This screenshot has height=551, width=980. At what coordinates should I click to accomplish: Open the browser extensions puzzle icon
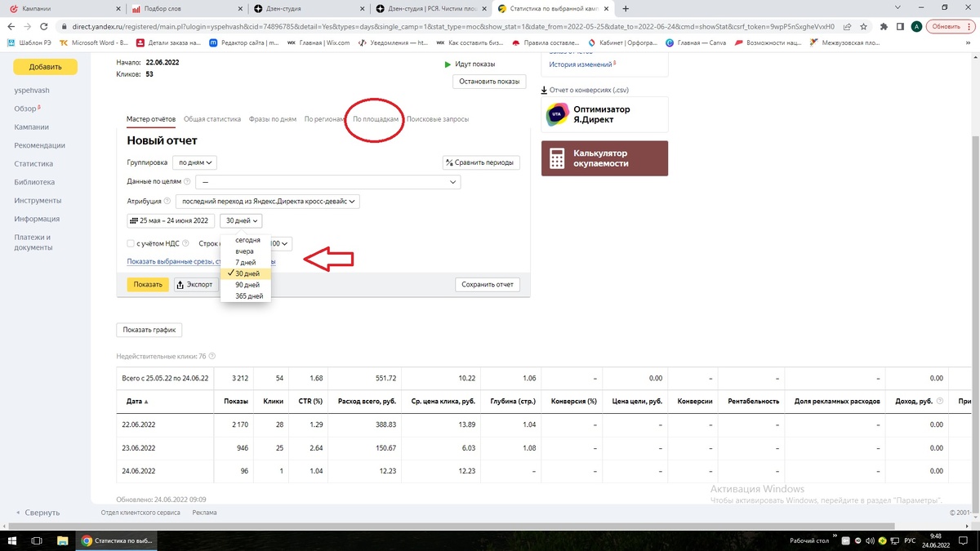click(884, 26)
